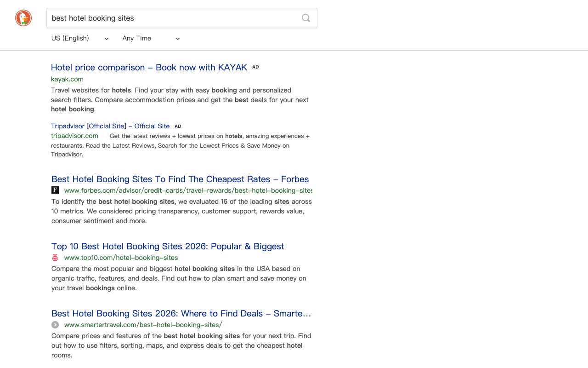Visit the kayak.com URL link
This screenshot has width=588, height=368.
pos(67,79)
